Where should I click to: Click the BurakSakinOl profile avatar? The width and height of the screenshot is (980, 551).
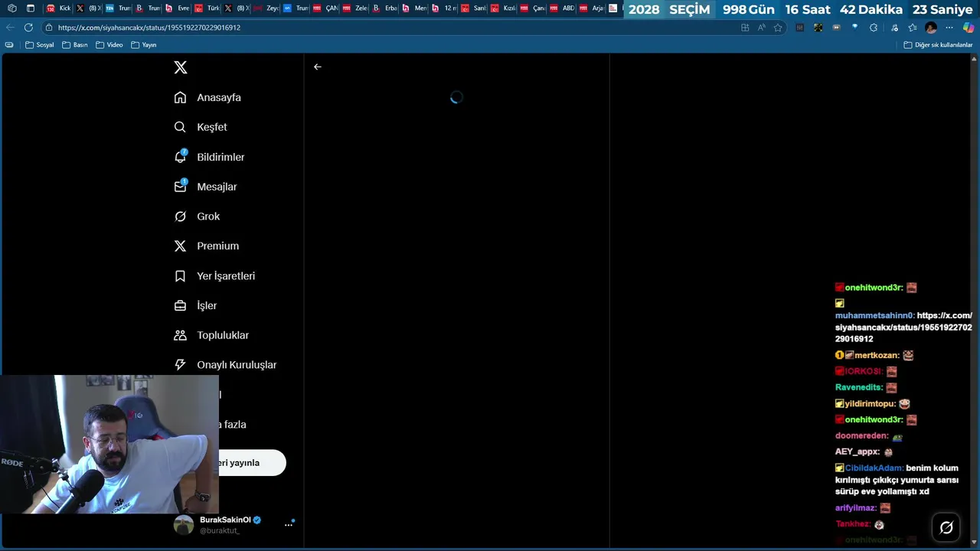[x=184, y=524]
